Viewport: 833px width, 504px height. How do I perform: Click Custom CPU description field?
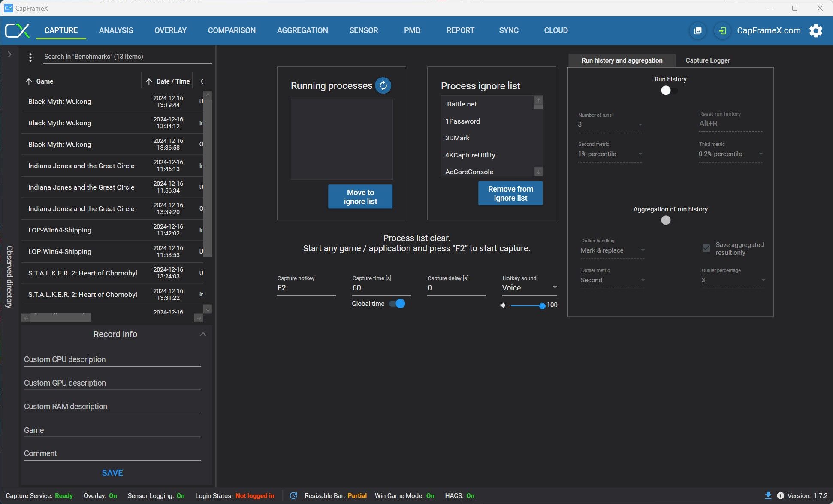(112, 359)
